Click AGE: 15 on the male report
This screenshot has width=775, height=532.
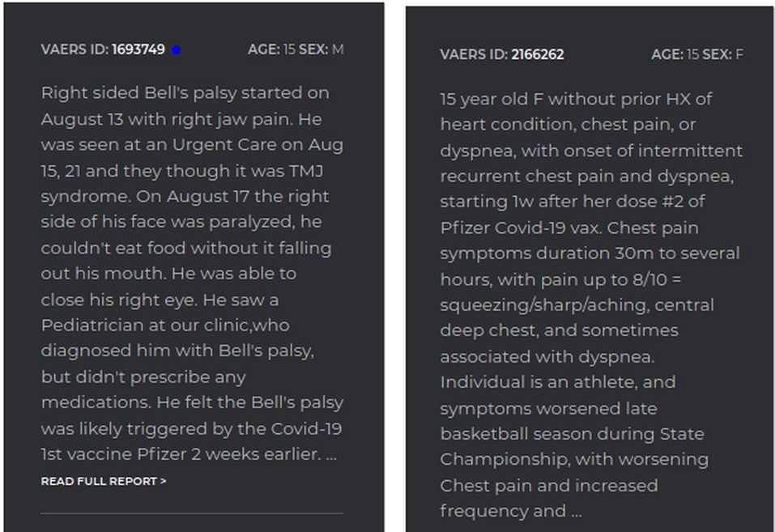click(x=271, y=49)
